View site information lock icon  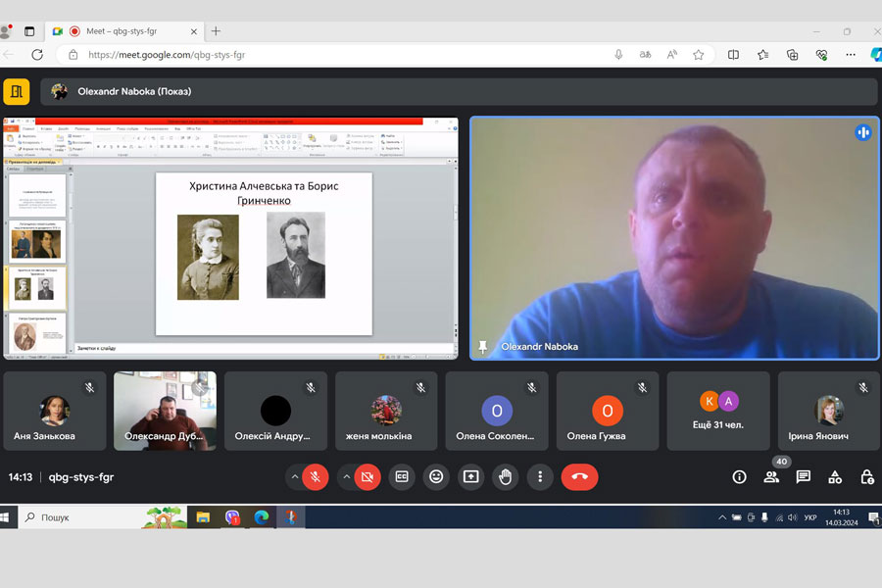point(73,55)
